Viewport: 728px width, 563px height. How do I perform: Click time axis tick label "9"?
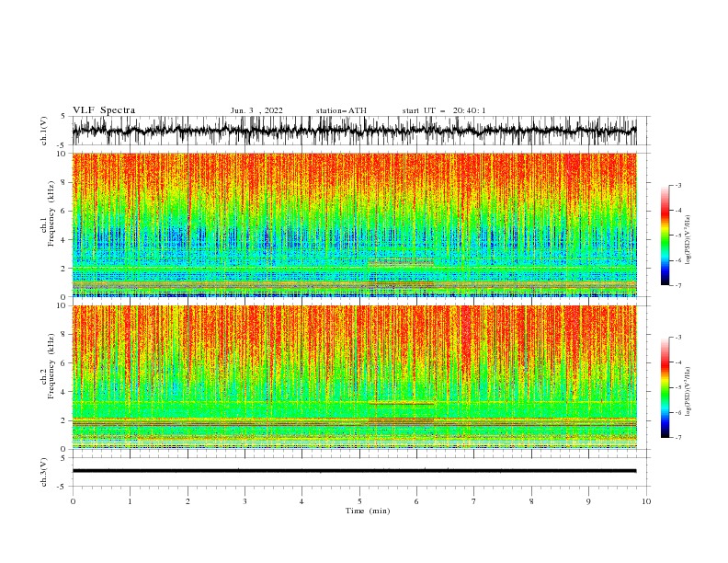(x=588, y=501)
